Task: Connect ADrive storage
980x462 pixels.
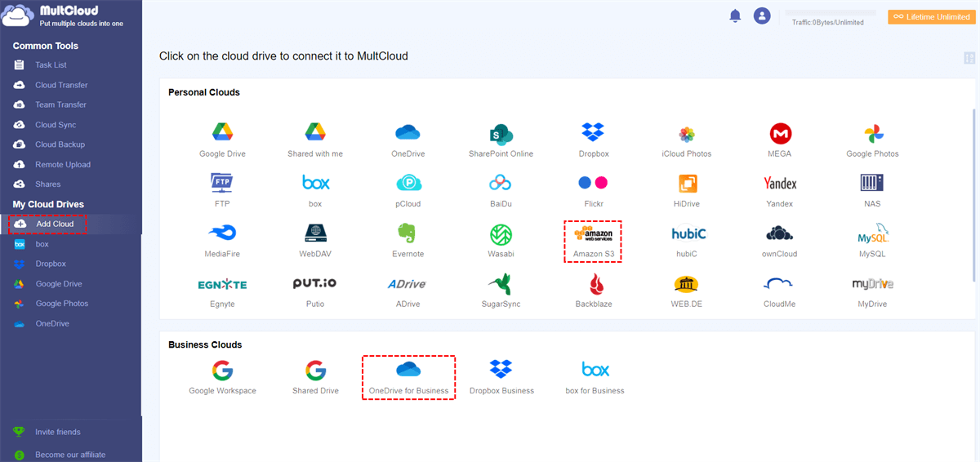Action: click(x=408, y=290)
